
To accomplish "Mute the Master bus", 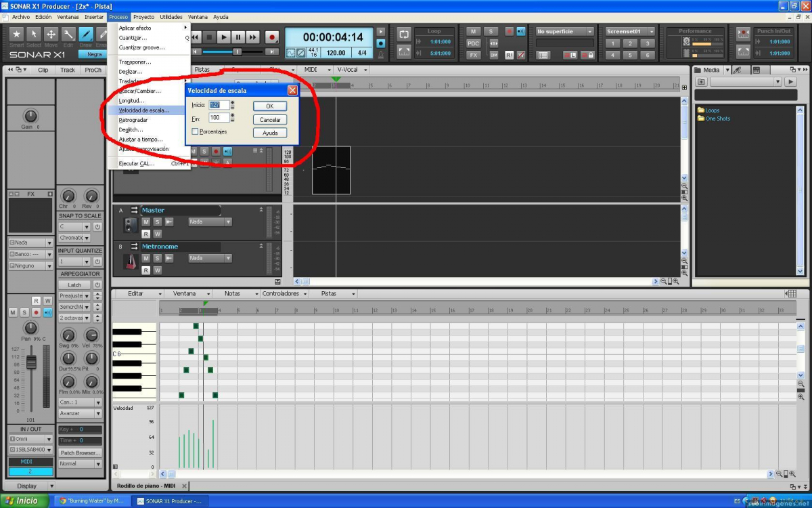I will pyautogui.click(x=146, y=221).
